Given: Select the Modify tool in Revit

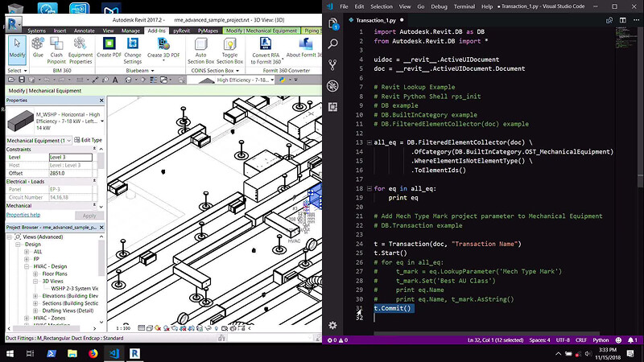Looking at the screenshot, I should point(16,49).
